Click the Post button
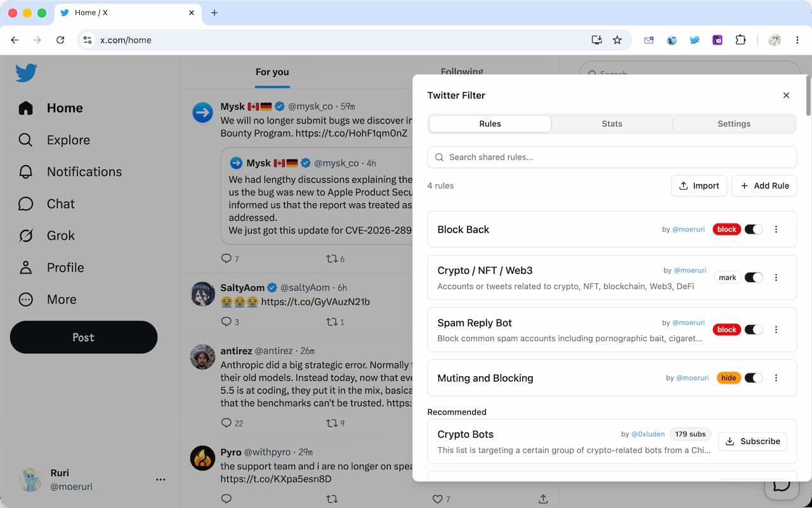 pos(84,337)
